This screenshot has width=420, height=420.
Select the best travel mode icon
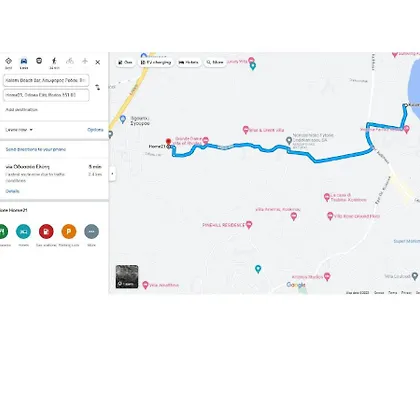9,61
